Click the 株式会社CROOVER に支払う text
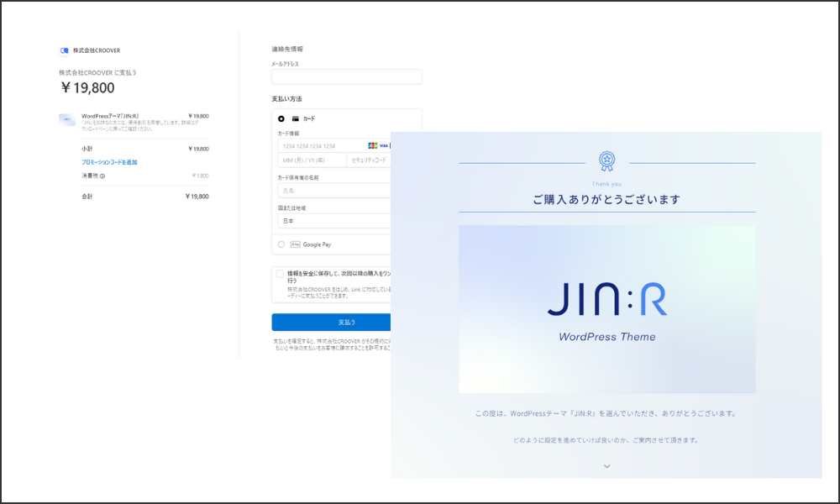The image size is (840, 504). 97,73
